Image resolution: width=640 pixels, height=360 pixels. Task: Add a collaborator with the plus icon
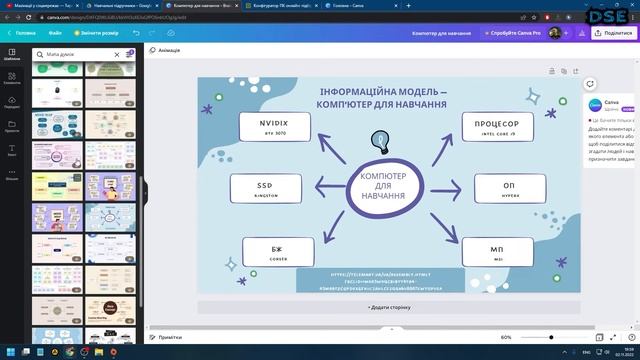566,33
